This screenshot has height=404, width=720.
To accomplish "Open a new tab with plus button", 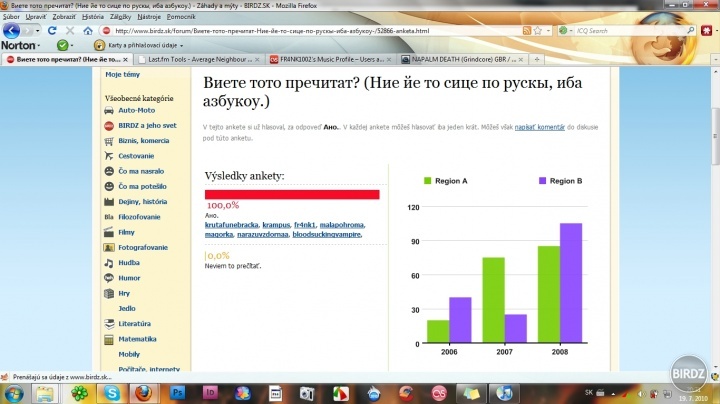I will coord(536,59).
